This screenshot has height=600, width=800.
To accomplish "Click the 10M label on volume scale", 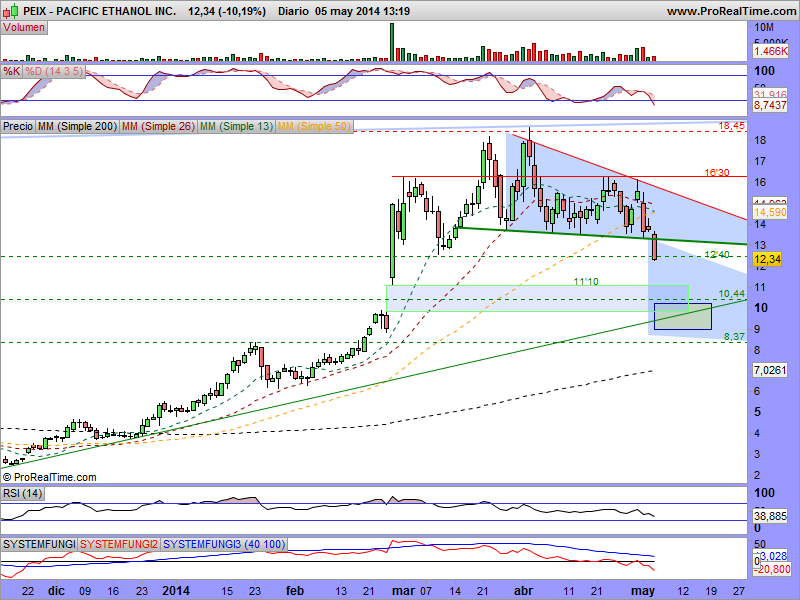I will tap(764, 28).
